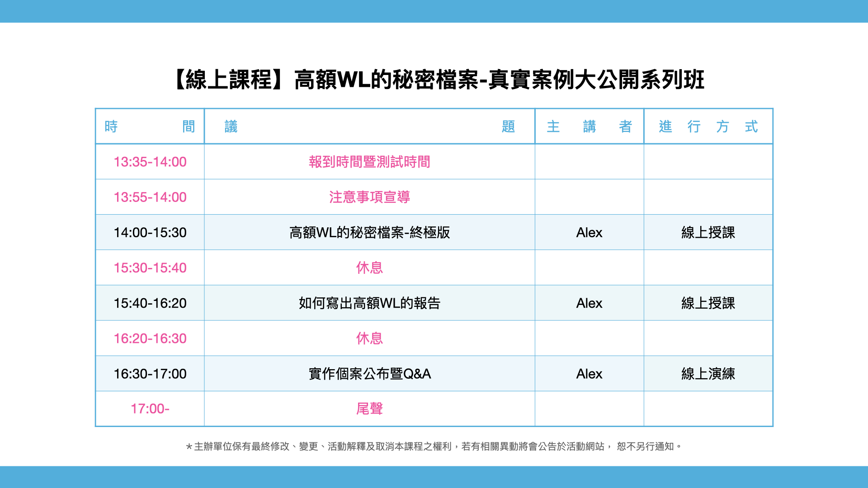Image resolution: width=868 pixels, height=488 pixels.
Task: Click 線上演練 delivery method cell
Action: click(708, 374)
